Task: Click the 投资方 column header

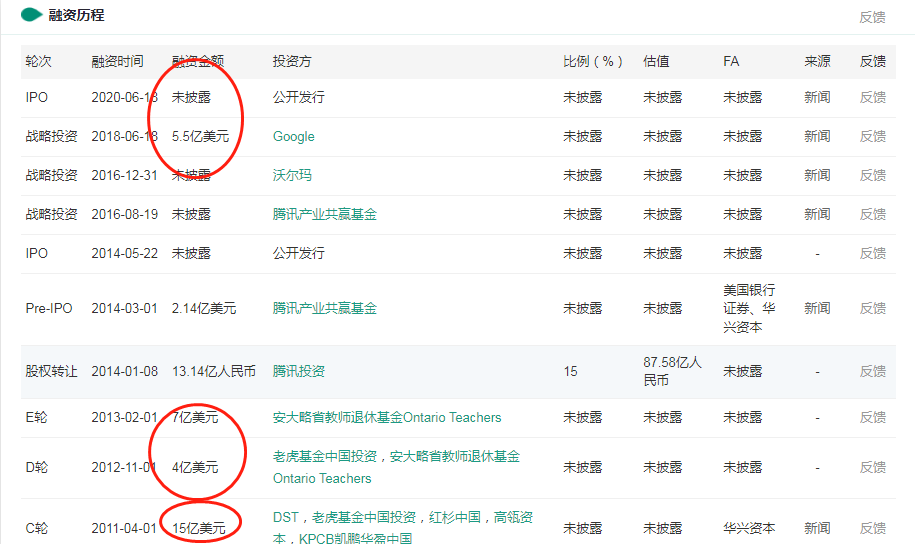Action: click(x=291, y=61)
